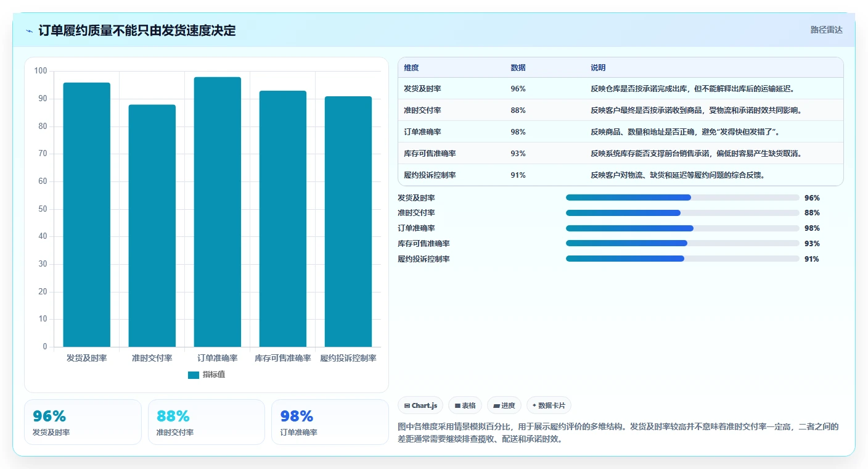Image resolution: width=868 pixels, height=469 pixels.
Task: Open the 98% 订单准确率 stat card
Action: coord(330,422)
